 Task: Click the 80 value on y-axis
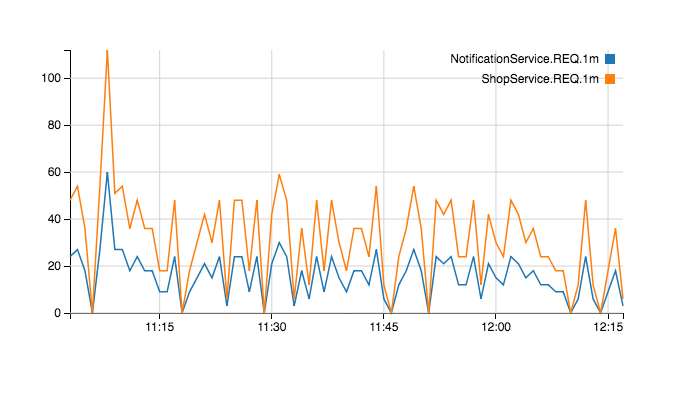(54, 125)
